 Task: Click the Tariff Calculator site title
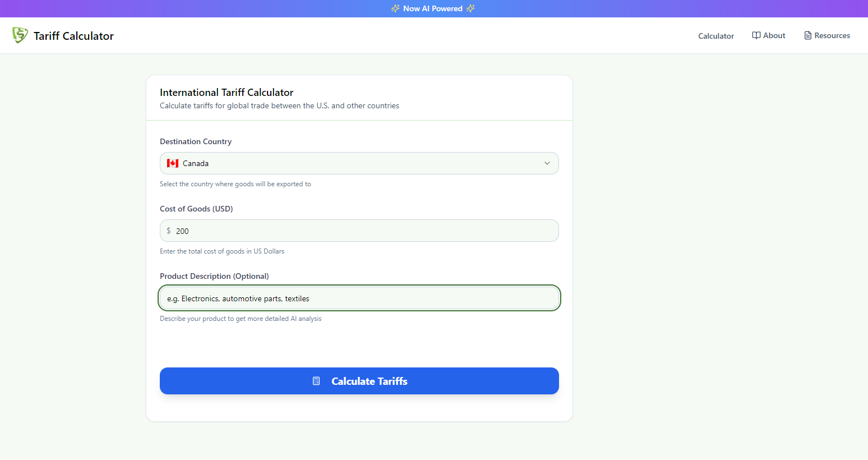[x=73, y=36]
